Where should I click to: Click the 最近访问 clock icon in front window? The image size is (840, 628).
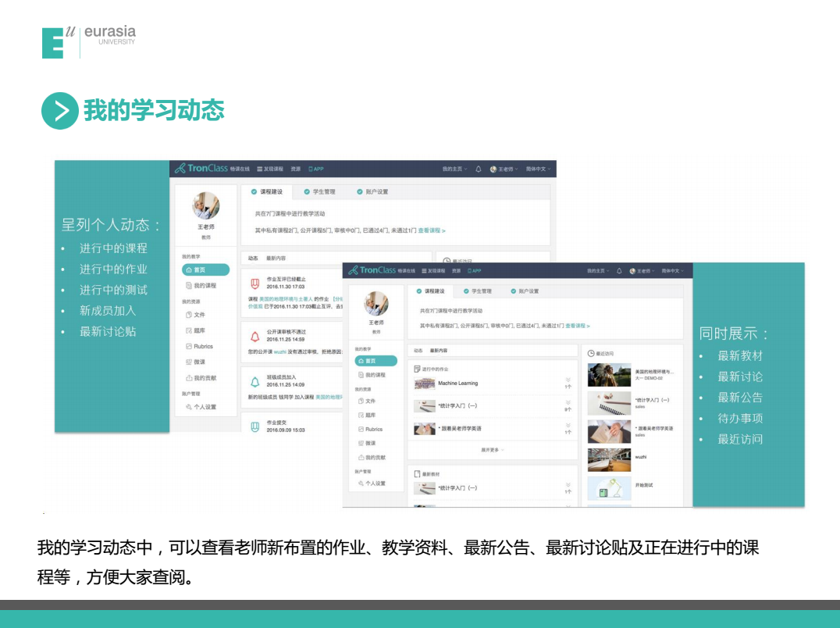pyautogui.click(x=591, y=354)
